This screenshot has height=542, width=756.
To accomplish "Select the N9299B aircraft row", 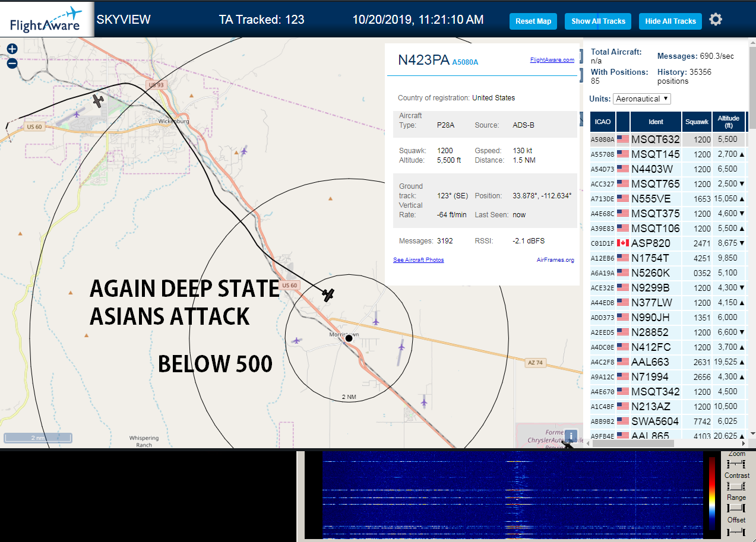I will click(668, 288).
